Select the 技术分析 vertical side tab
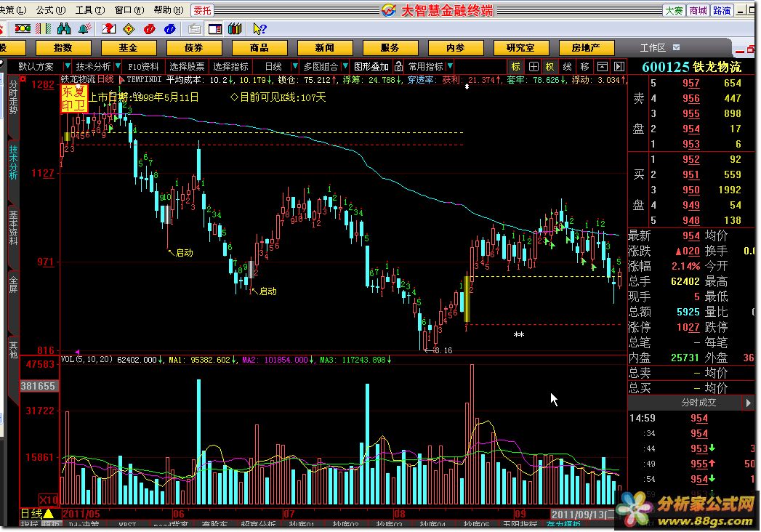761x532 pixels. point(13,163)
